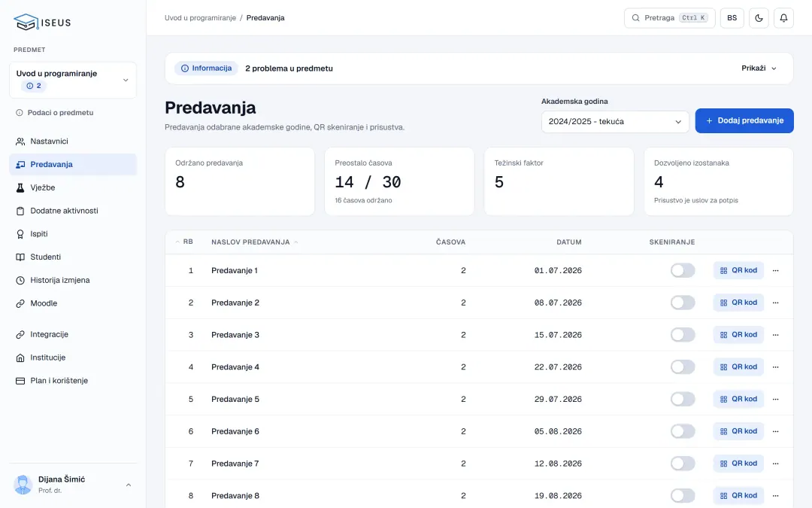Open Nastavnici in the sidebar
Viewport: 812px width, 508px height.
tap(73, 141)
